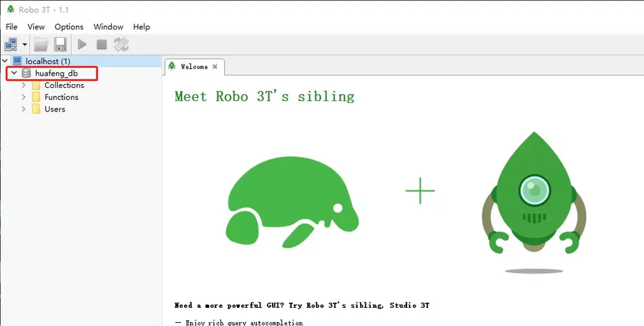Click the Open file folder toolbar icon
Image resolution: width=644 pixels, height=326 pixels.
[x=41, y=44]
